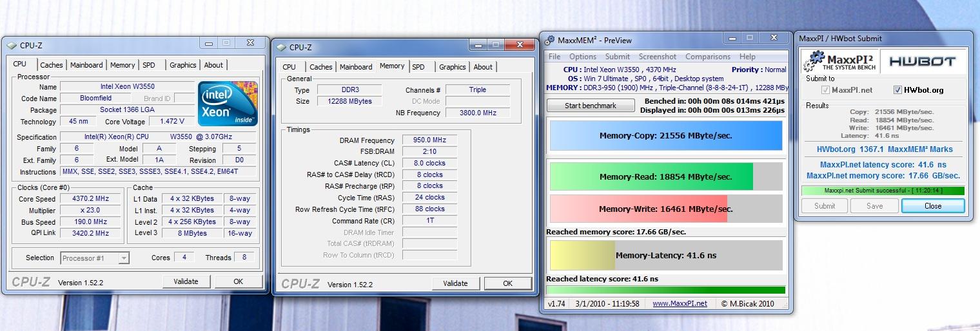The height and width of the screenshot is (331, 980).
Task: Open Memory tab in first CPU-Z window
Action: (122, 65)
